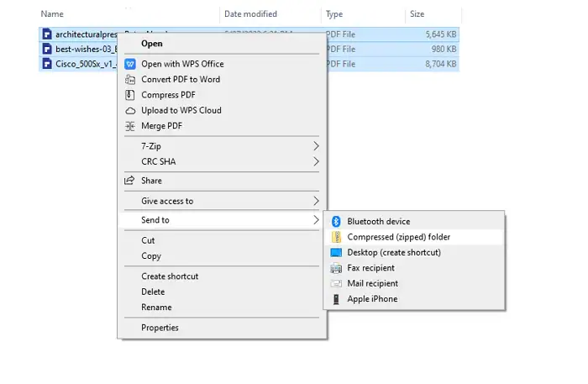Expand the 7-Zip submenu arrow
This screenshot has width=588, height=384.
[x=317, y=146]
